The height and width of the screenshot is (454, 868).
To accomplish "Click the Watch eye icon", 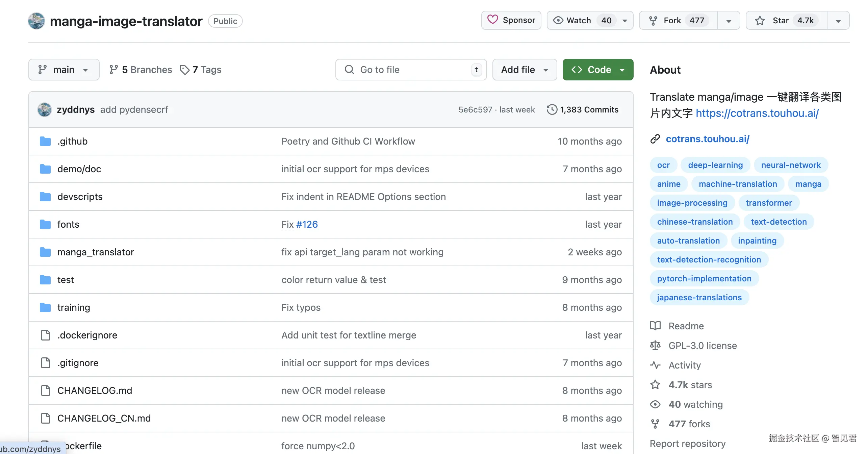I will pos(558,21).
